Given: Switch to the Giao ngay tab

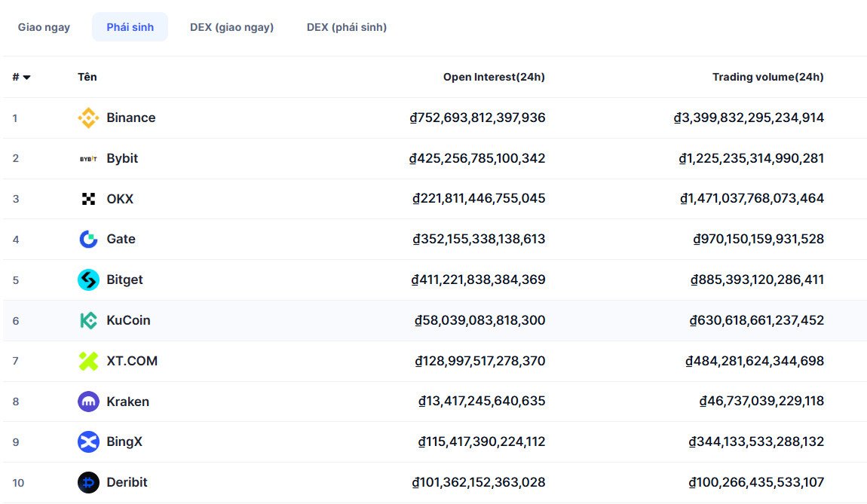Looking at the screenshot, I should [44, 27].
